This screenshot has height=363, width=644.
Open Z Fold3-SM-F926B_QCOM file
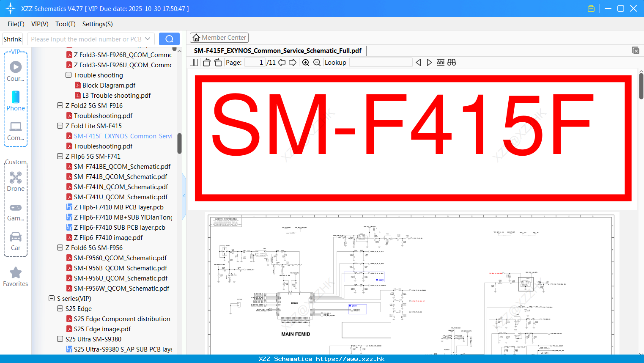pos(123,55)
